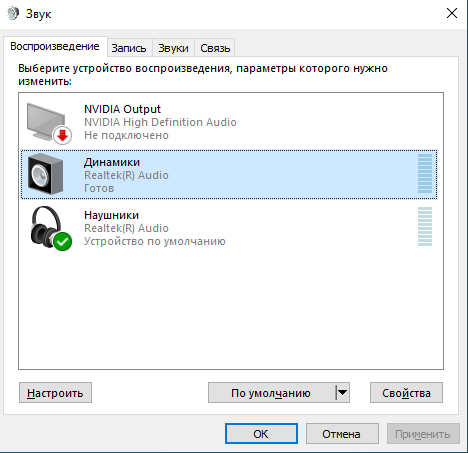This screenshot has height=453, width=468.
Task: Click the Наушники volume level meter
Action: pyautogui.click(x=425, y=227)
